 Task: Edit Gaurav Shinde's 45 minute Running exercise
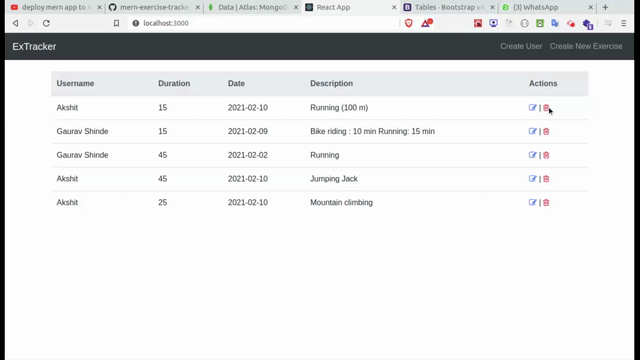532,155
